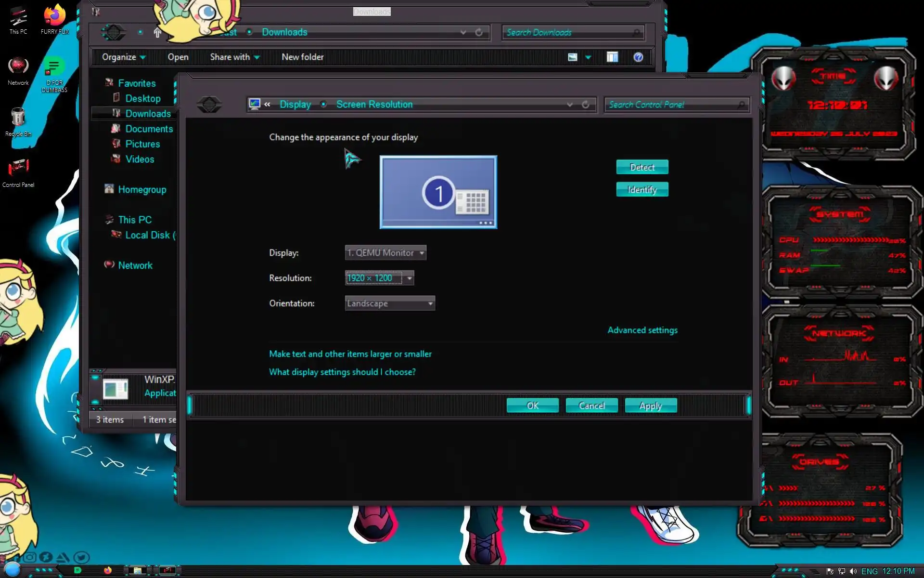Image resolution: width=924 pixels, height=578 pixels.
Task: Open the Share with menu
Action: click(234, 57)
